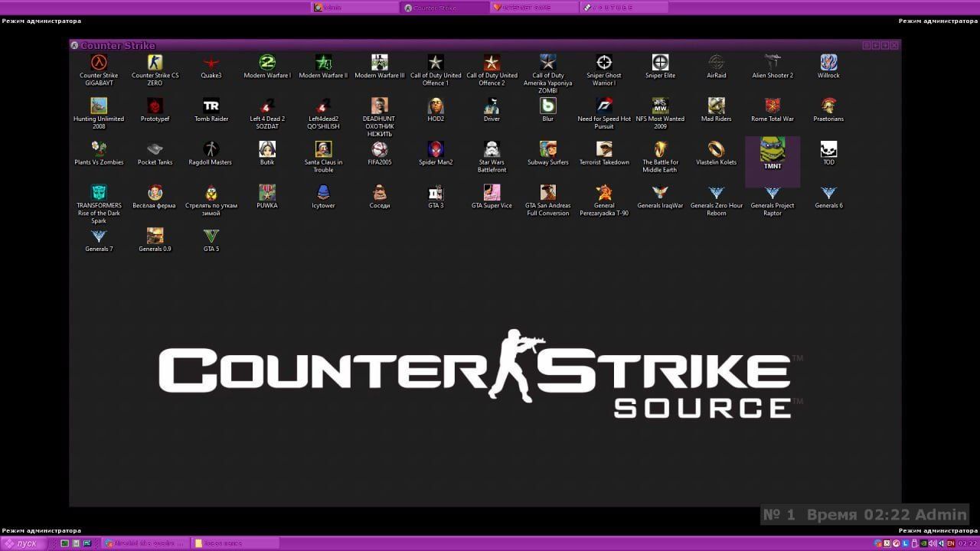This screenshot has width=980, height=551.
Task: Open Alien Shooter 2 icon
Action: point(773,63)
